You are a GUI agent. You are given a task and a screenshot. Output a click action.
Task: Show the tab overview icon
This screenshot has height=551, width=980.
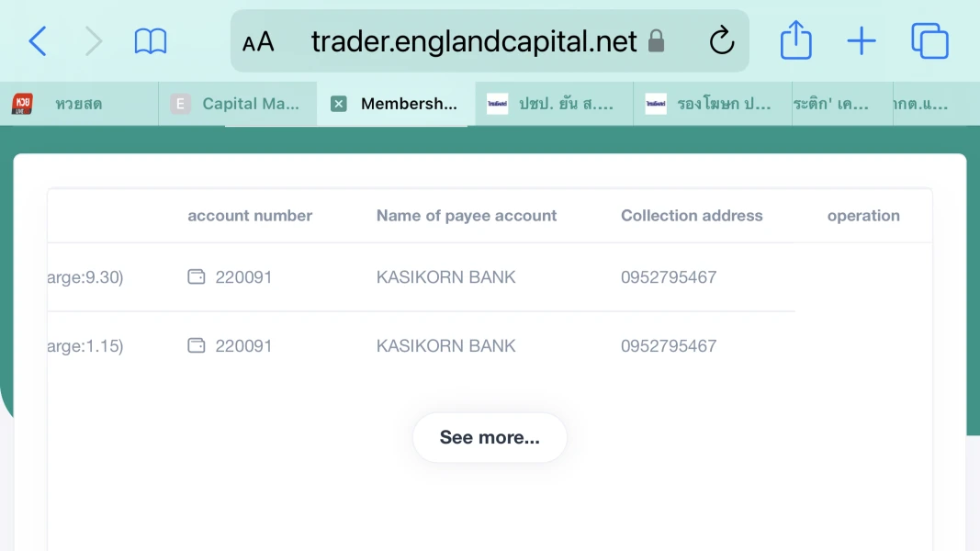click(x=929, y=41)
